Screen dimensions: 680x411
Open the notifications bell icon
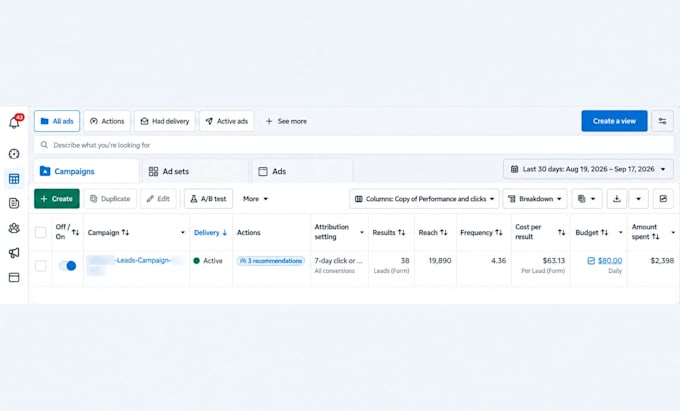14,122
